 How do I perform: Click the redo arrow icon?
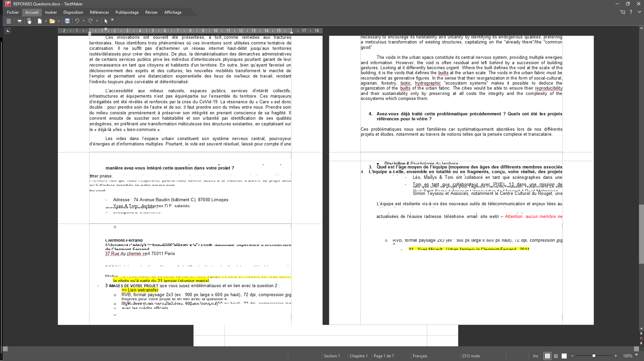coord(90,21)
